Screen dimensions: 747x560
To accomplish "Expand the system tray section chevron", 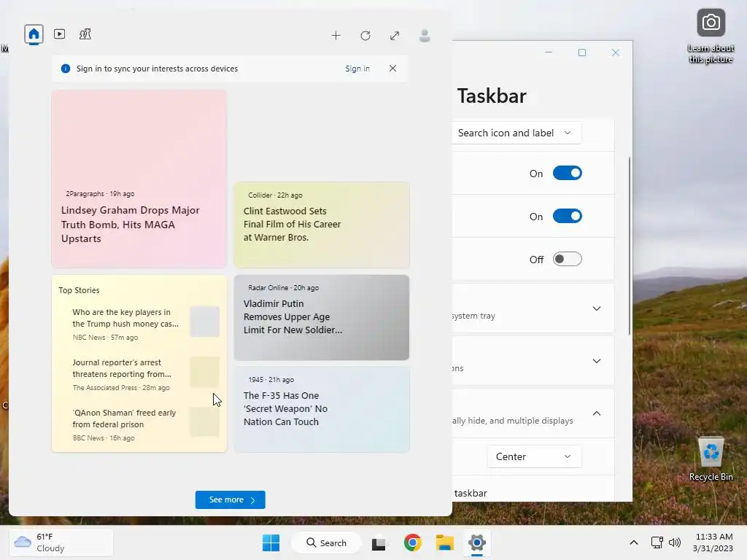I will [x=597, y=308].
